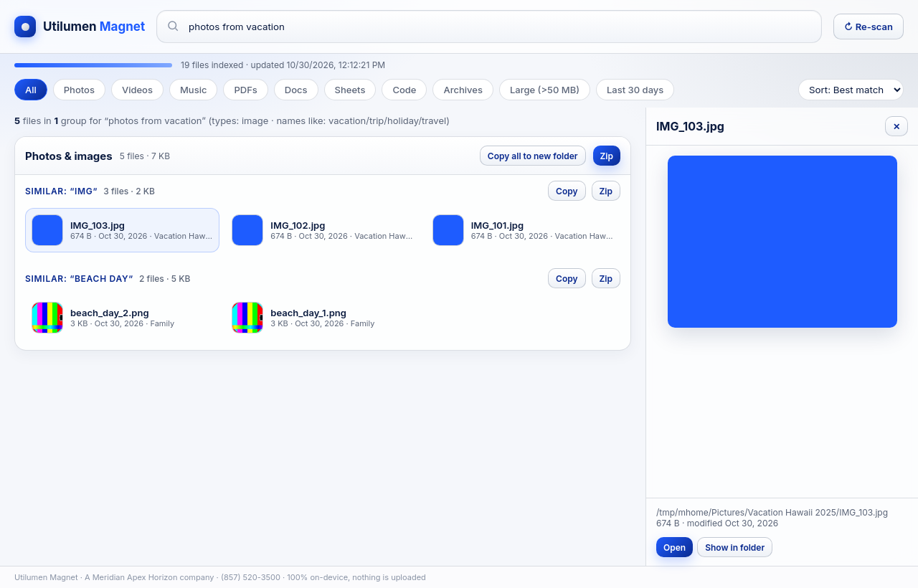Image resolution: width=918 pixels, height=588 pixels.
Task: Click the Utilumen Magnet logo icon
Action: [25, 27]
